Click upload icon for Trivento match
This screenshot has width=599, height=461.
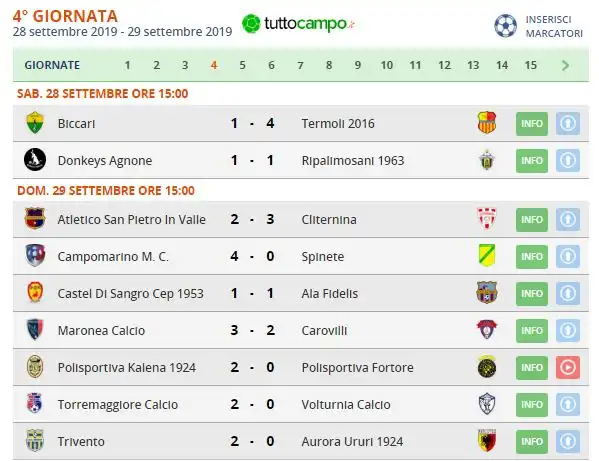(568, 442)
